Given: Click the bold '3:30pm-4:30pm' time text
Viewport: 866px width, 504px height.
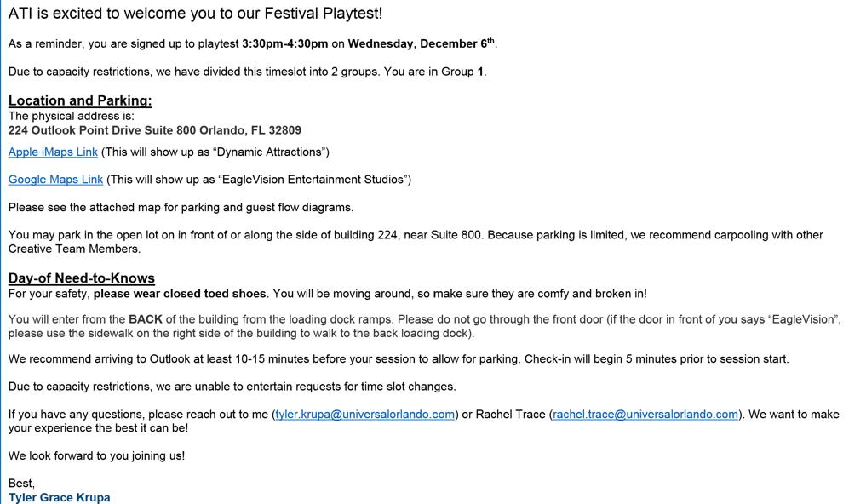Looking at the screenshot, I should click(x=285, y=43).
